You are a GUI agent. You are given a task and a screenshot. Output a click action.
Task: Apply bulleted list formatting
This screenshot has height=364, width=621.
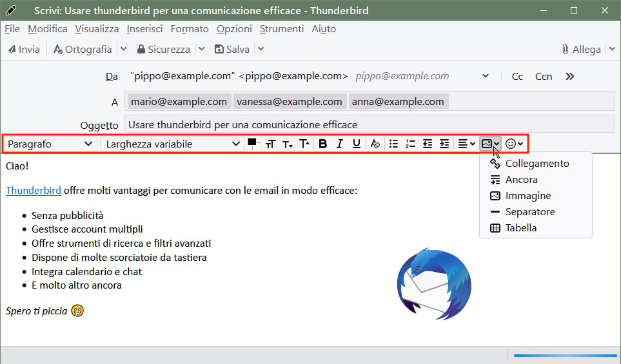[x=393, y=144]
